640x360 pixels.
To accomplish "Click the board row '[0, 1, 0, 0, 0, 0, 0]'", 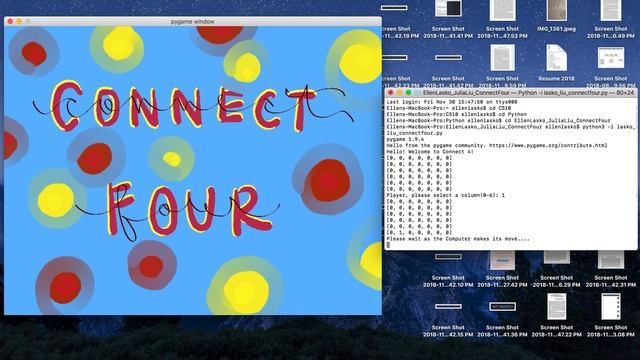I will click(x=419, y=232).
